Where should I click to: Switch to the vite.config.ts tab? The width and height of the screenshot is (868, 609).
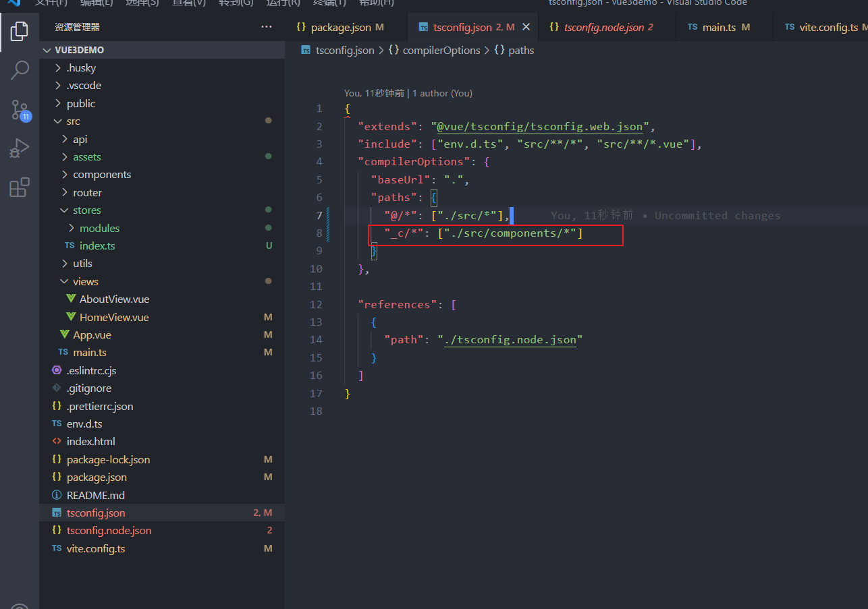(821, 27)
